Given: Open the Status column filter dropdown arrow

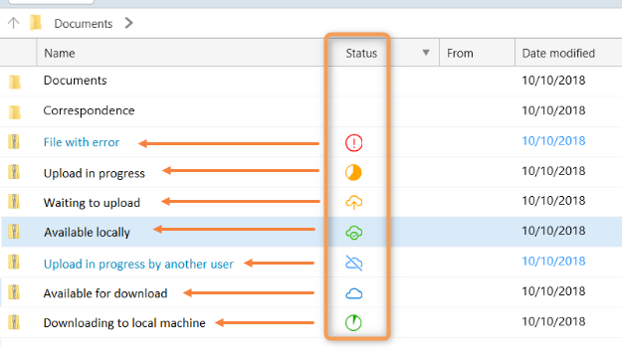Looking at the screenshot, I should (426, 53).
